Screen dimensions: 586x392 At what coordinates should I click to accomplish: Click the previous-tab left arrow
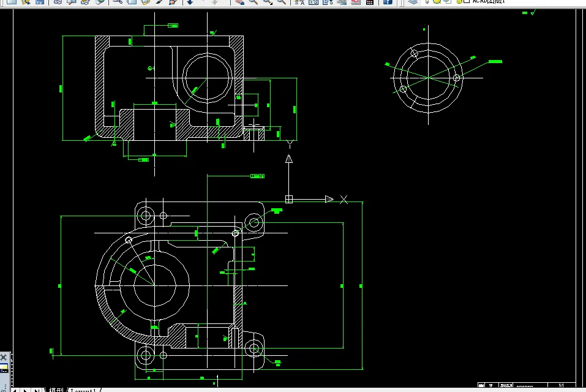click(x=15, y=390)
